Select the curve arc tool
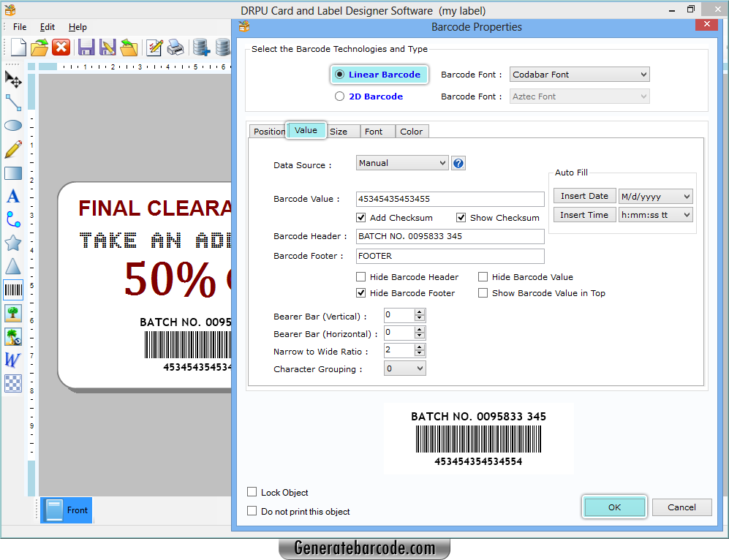This screenshot has width=729, height=560. pos(13,219)
